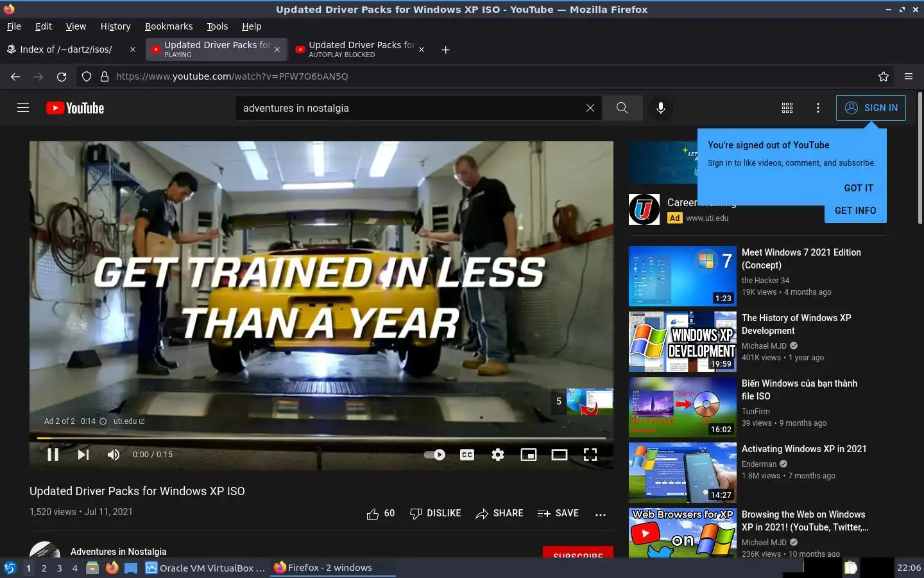This screenshot has width=924, height=578.
Task: Open the TunFirm Windows ISO video thumbnail
Action: (683, 407)
